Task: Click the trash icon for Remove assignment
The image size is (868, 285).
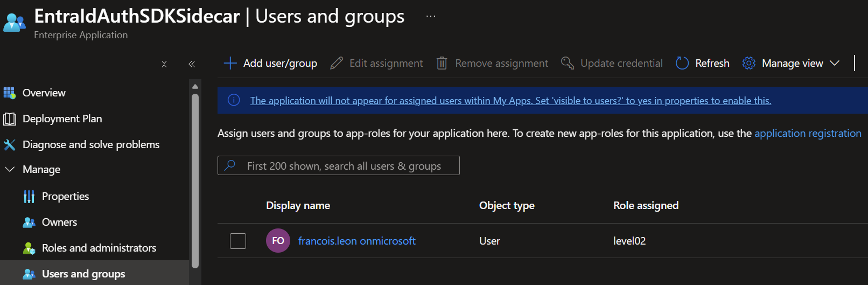Action: click(x=442, y=63)
